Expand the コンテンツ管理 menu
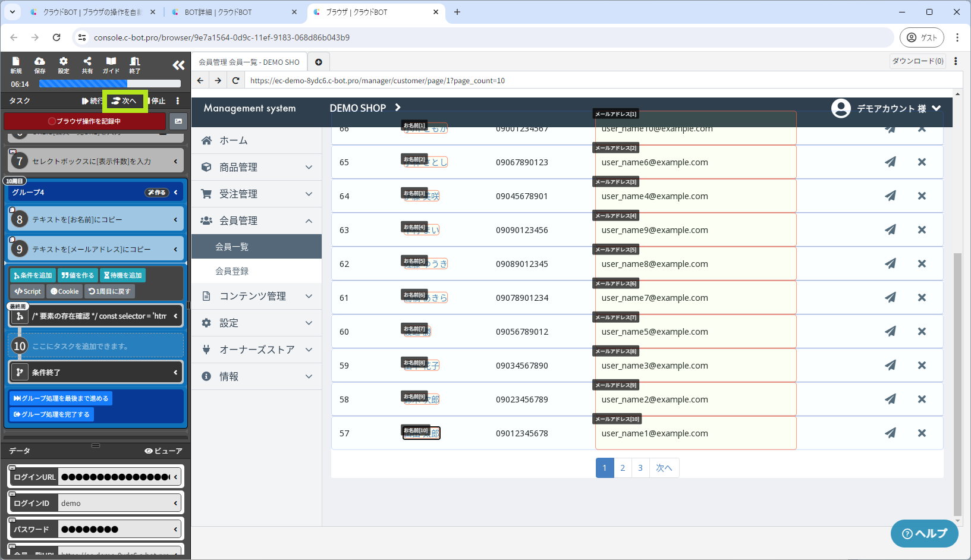Image resolution: width=971 pixels, height=560 pixels. click(257, 296)
